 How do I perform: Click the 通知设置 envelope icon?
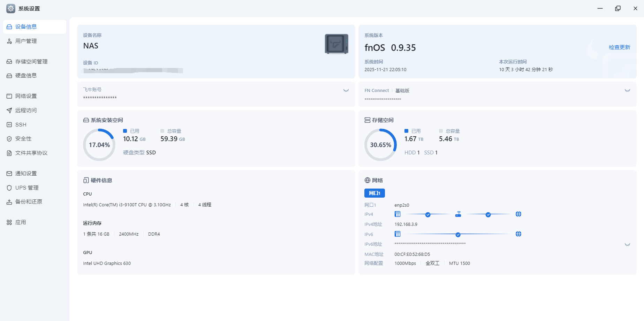point(9,174)
